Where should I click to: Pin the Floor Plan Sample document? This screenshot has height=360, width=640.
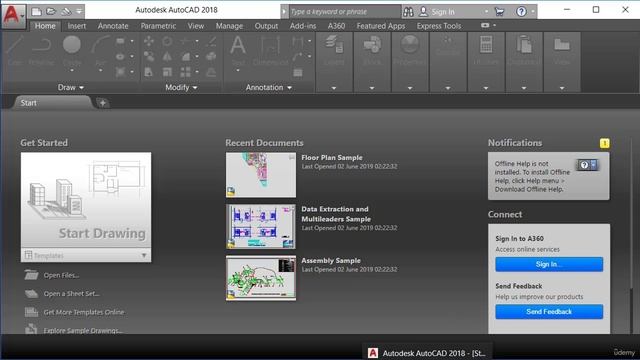pos(291,157)
